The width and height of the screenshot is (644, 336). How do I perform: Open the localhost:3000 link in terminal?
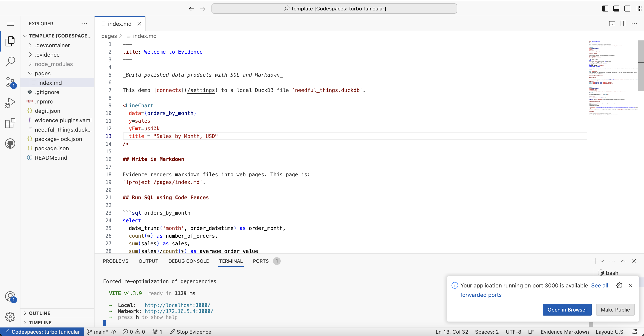[177, 305]
